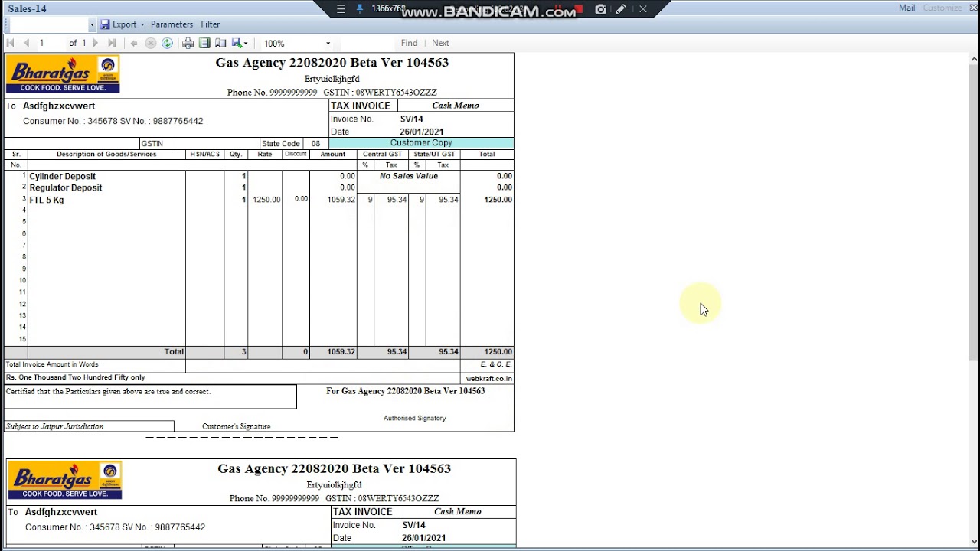
Task: Click the Bharatgas logo on second invoice
Action: pos(65,481)
